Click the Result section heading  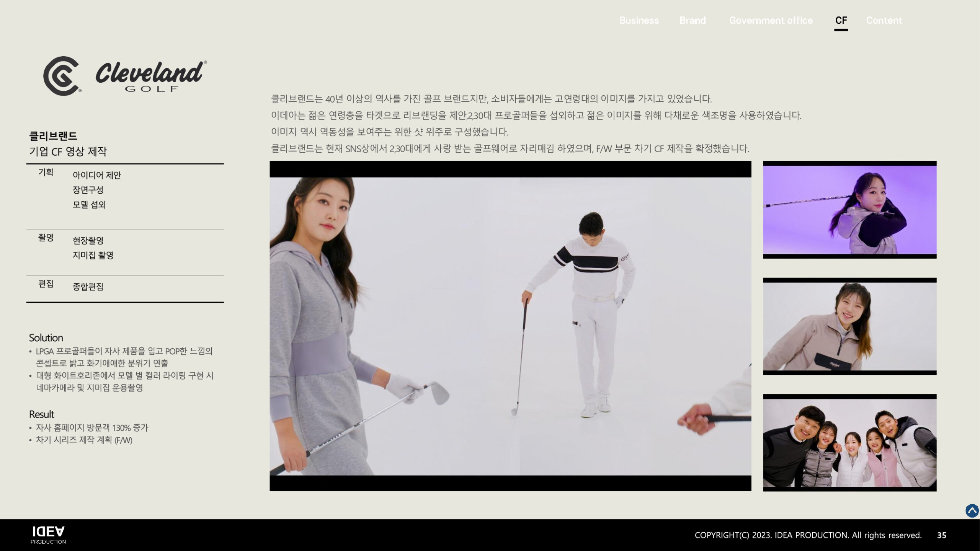[41, 414]
